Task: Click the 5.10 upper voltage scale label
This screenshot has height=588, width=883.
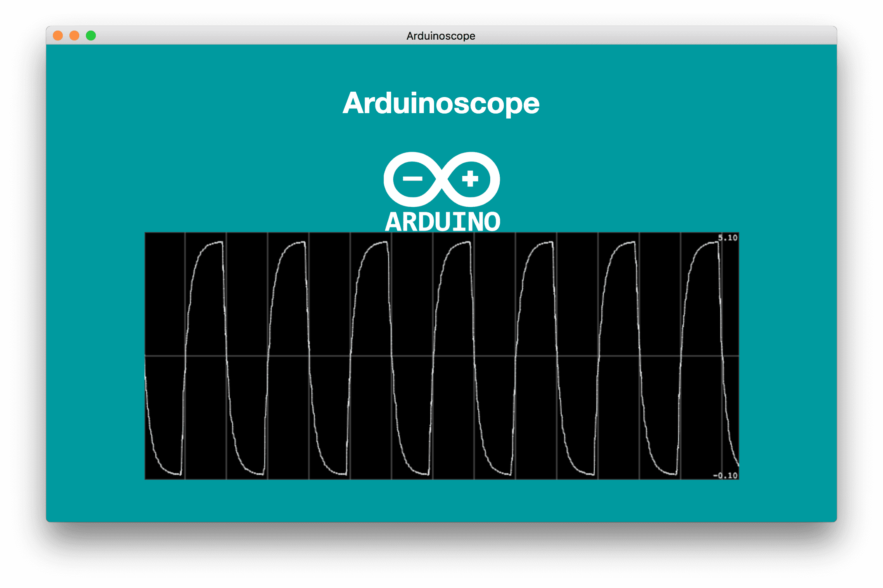Action: pos(728,237)
